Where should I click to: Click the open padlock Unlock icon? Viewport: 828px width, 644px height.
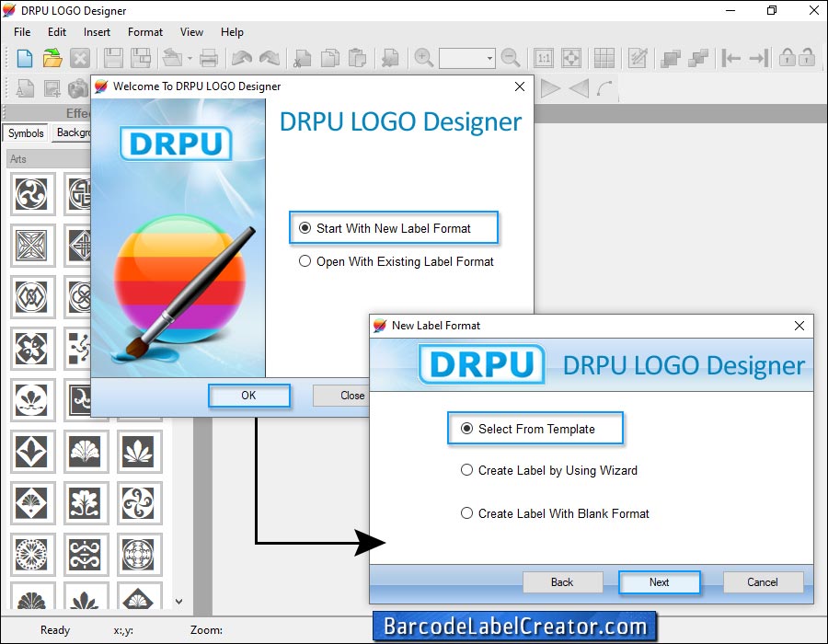pyautogui.click(x=806, y=57)
